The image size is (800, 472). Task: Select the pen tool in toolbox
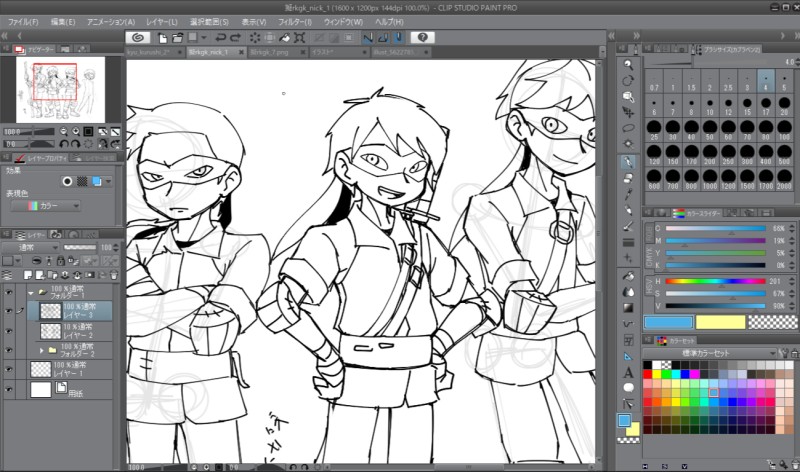628,162
